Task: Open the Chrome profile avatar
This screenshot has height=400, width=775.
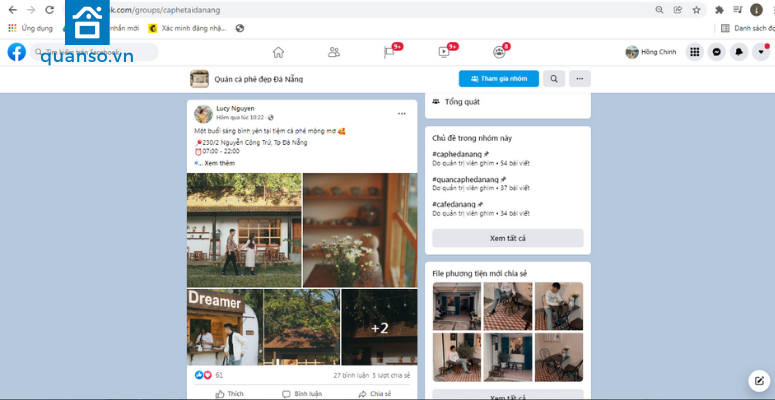Action: pyautogui.click(x=756, y=10)
